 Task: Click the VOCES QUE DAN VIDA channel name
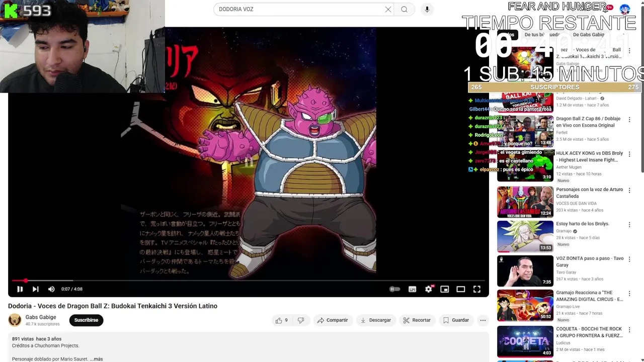pos(576,204)
